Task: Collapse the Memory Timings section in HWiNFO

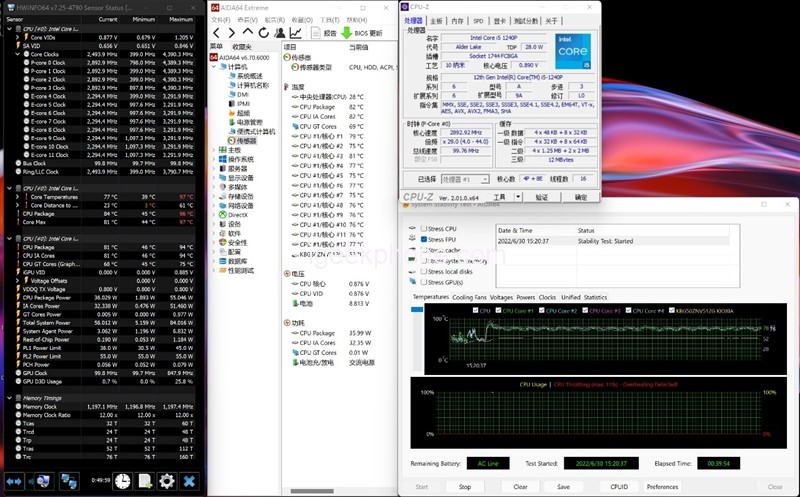Action: click(7, 398)
